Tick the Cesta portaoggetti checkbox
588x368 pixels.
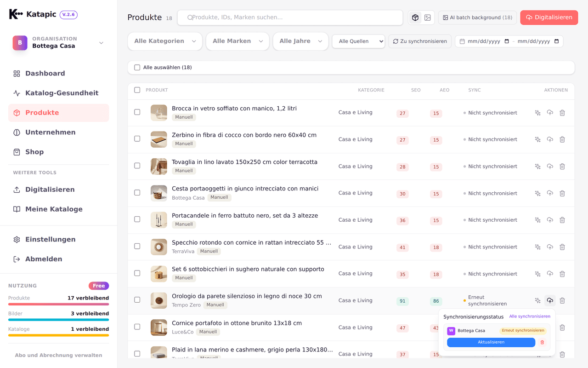(x=137, y=193)
